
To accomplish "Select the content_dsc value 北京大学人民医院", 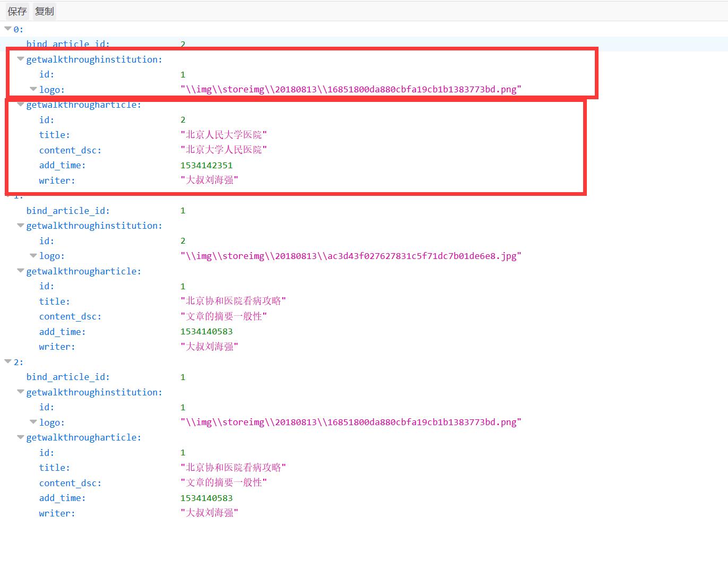I will (x=223, y=150).
